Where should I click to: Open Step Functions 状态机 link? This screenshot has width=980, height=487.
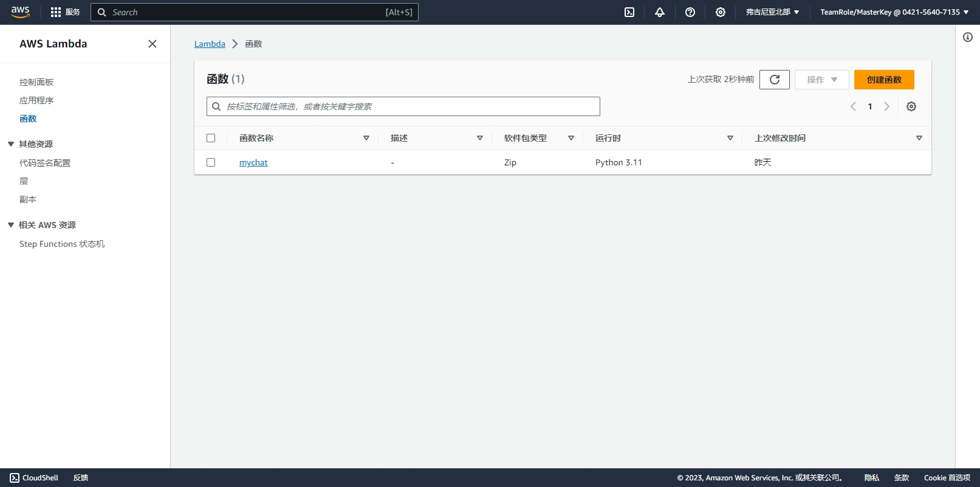point(62,244)
